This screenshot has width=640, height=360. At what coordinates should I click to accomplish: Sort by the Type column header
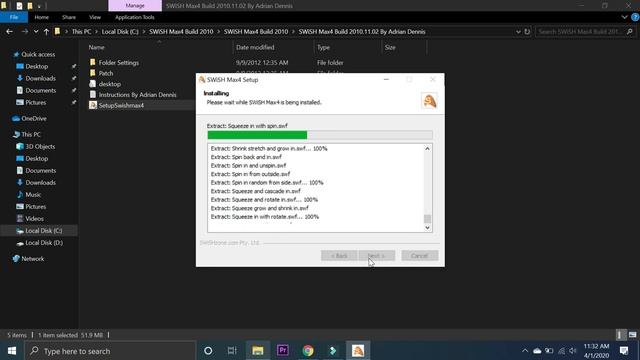pyautogui.click(x=323, y=47)
